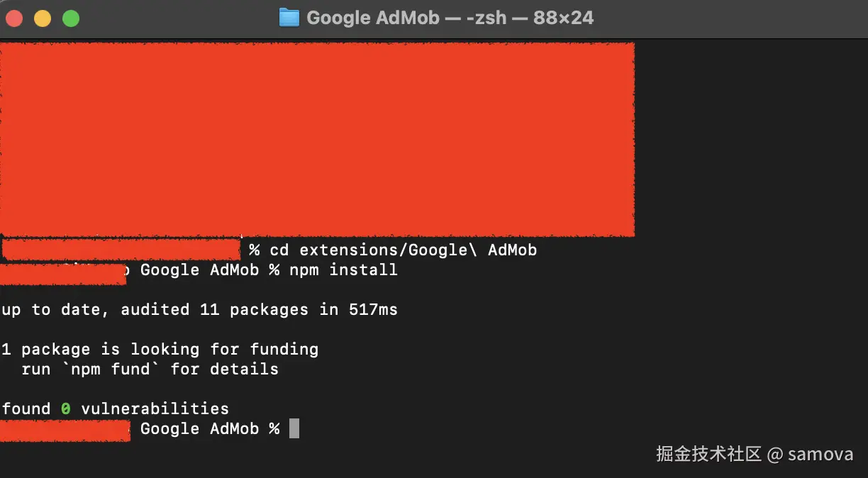
Task: Click the green fullscreen button
Action: pos(70,19)
